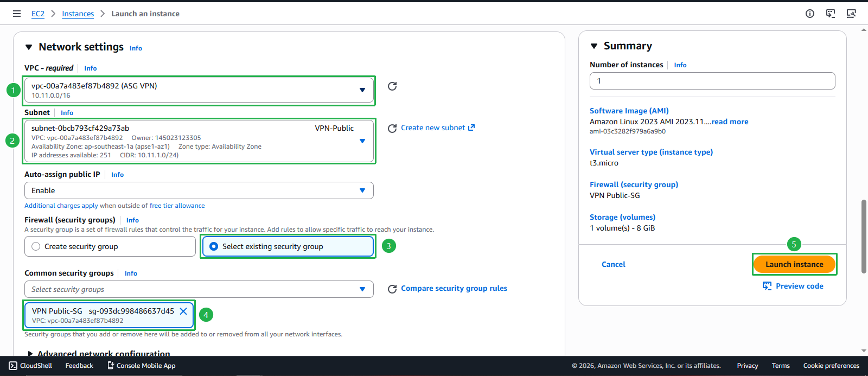The image size is (868, 376).
Task: Click Compare security group rules
Action: [454, 288]
